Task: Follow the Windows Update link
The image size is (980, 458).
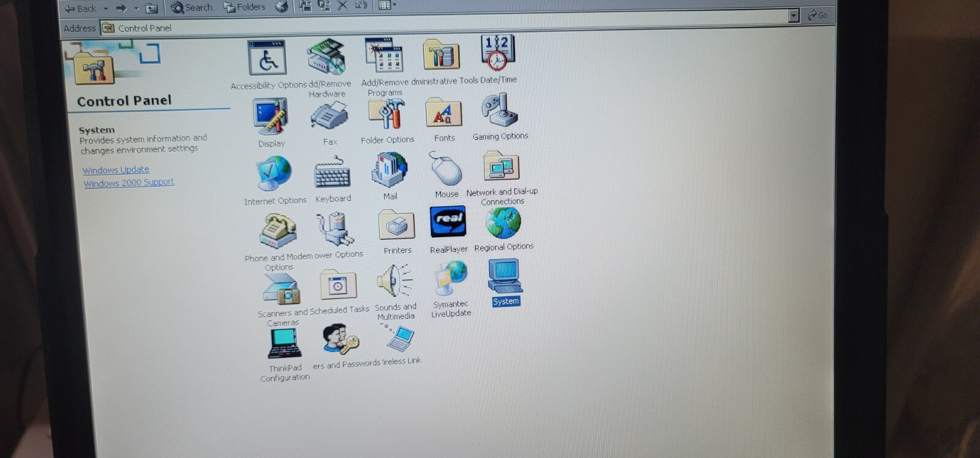Action: pos(116,170)
